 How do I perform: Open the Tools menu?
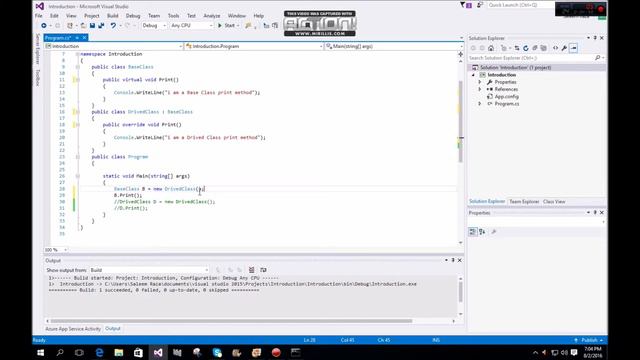(x=173, y=16)
